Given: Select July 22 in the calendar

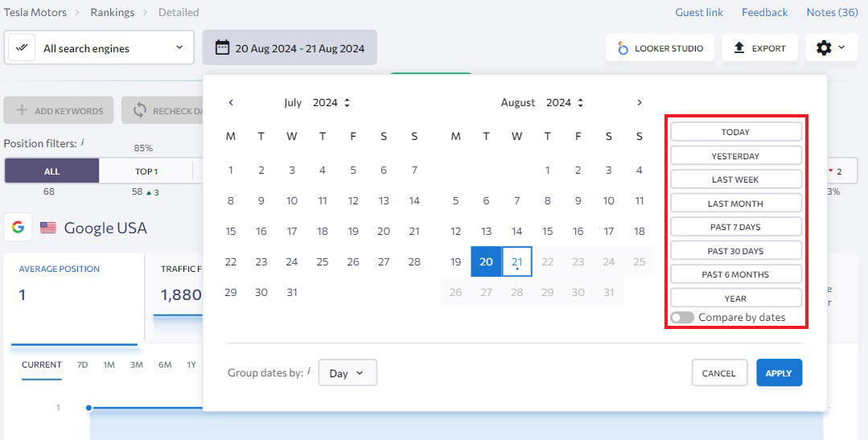Looking at the screenshot, I should click(x=231, y=261).
